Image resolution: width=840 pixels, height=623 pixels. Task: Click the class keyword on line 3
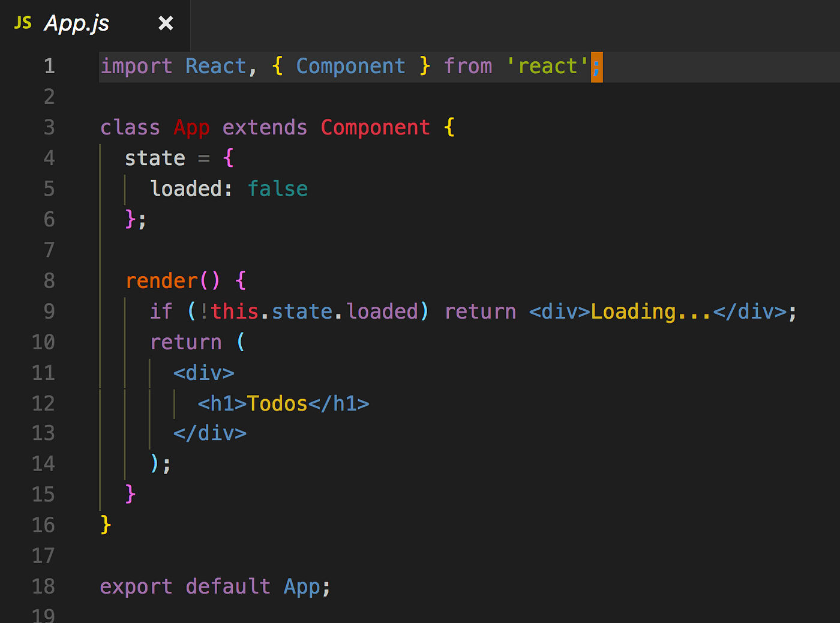130,127
